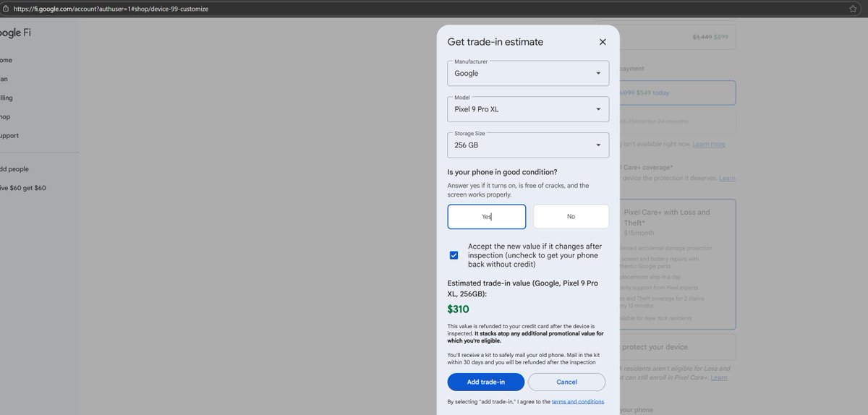Click the site info icon in address bar
Screen dimensions: 868x415
(5, 9)
